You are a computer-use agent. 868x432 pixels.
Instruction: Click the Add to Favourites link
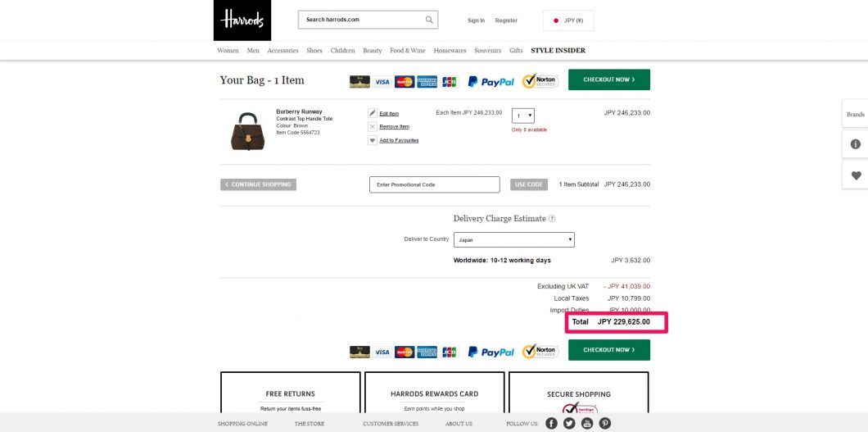pyautogui.click(x=399, y=141)
